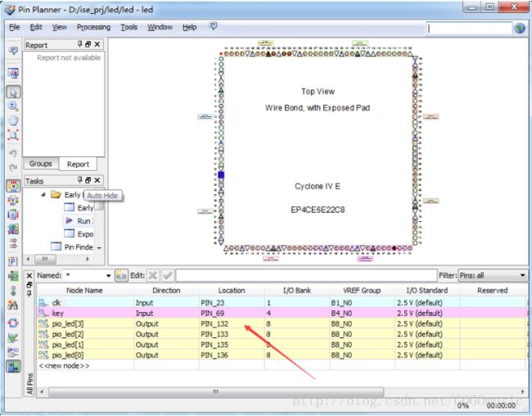Select the Pin Finder task item
Image resolution: width=532 pixels, height=416 pixels.
[72, 246]
